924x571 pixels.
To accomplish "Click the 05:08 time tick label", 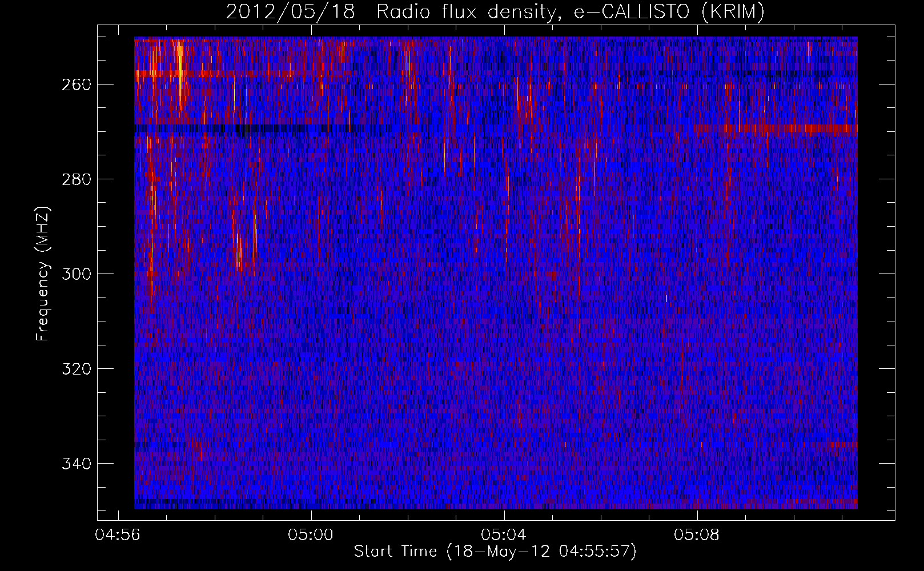I will point(697,535).
